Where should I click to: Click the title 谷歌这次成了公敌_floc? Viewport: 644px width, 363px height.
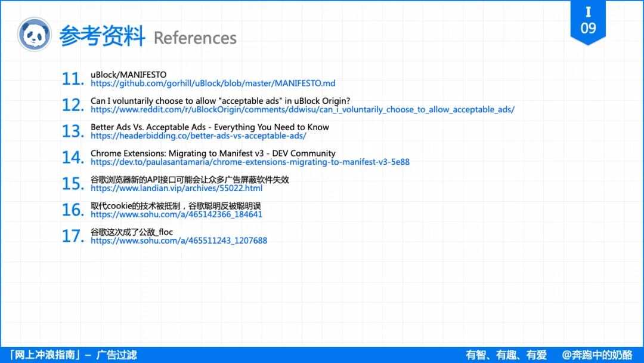[x=132, y=232]
